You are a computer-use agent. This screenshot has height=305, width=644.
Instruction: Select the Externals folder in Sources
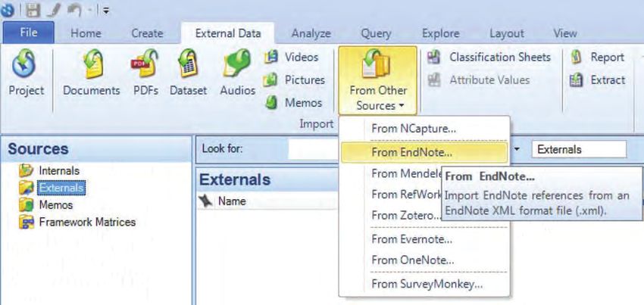coord(61,188)
